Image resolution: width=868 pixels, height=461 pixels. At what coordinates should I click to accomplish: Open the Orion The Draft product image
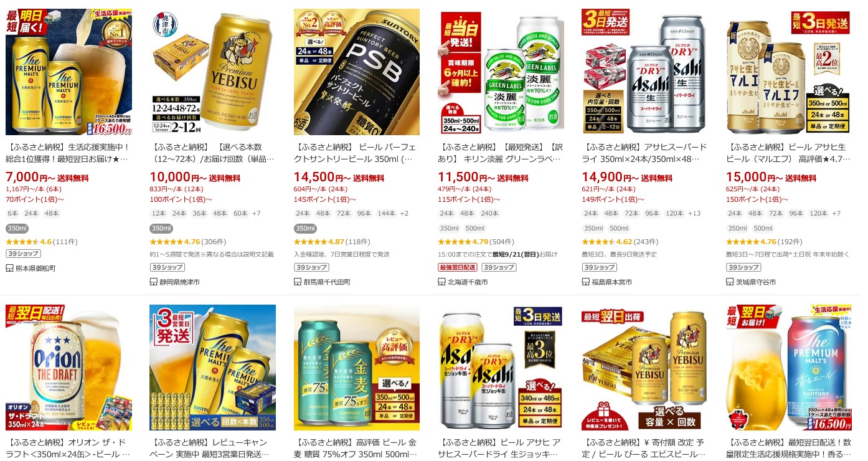68,368
